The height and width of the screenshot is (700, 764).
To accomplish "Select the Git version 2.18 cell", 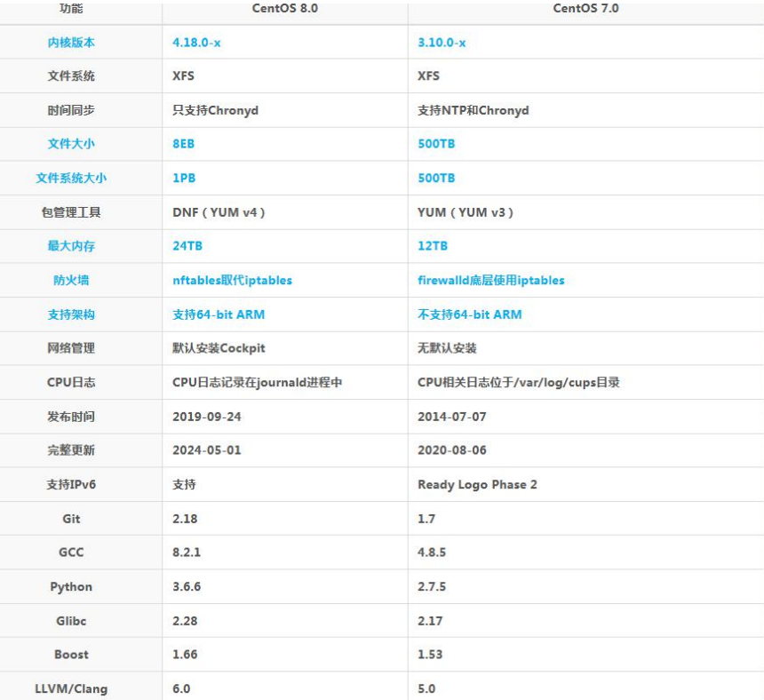I will tap(185, 518).
